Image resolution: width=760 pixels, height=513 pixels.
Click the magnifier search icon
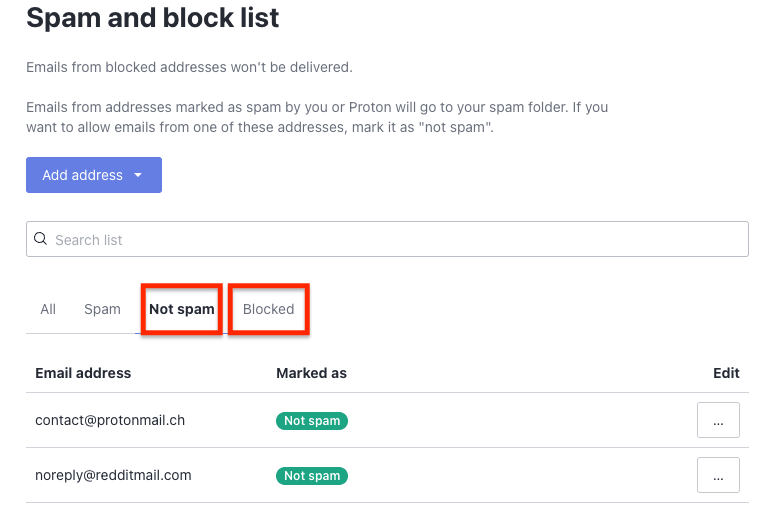[x=41, y=239]
